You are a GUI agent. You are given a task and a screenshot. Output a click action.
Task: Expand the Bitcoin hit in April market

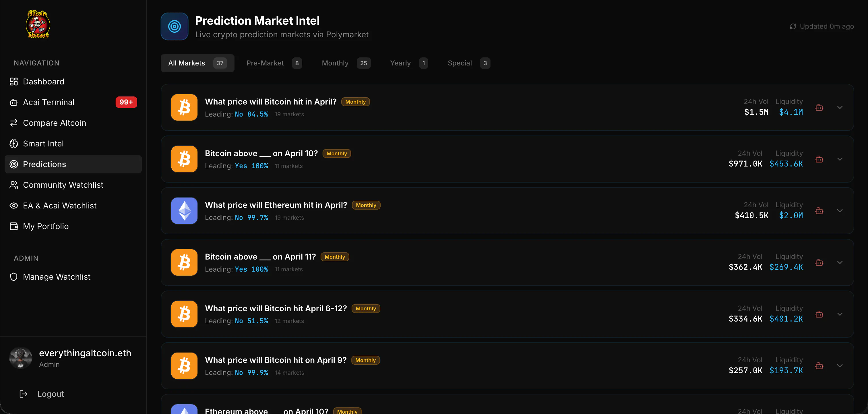[x=840, y=108]
